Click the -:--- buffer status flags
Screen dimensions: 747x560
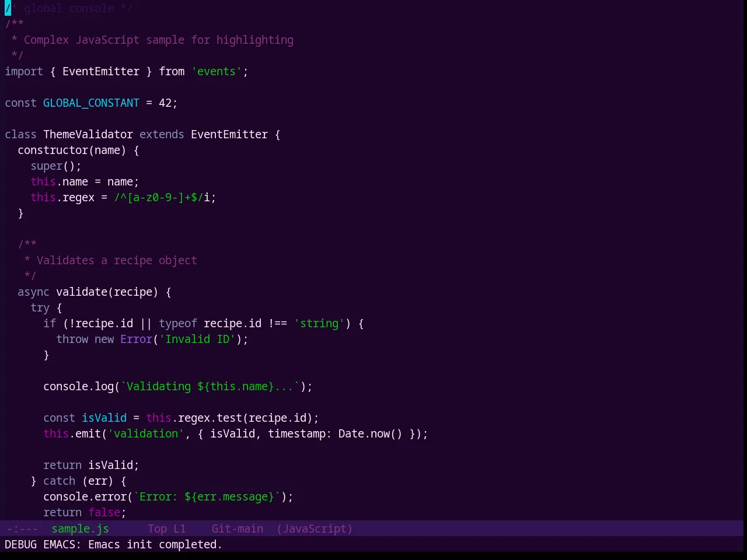tap(22, 528)
